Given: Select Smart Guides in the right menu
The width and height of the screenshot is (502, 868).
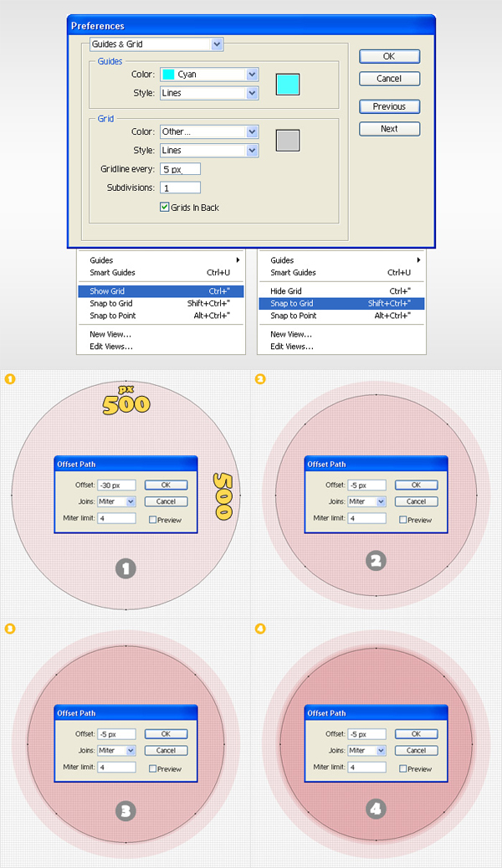Looking at the screenshot, I should pyautogui.click(x=341, y=272).
